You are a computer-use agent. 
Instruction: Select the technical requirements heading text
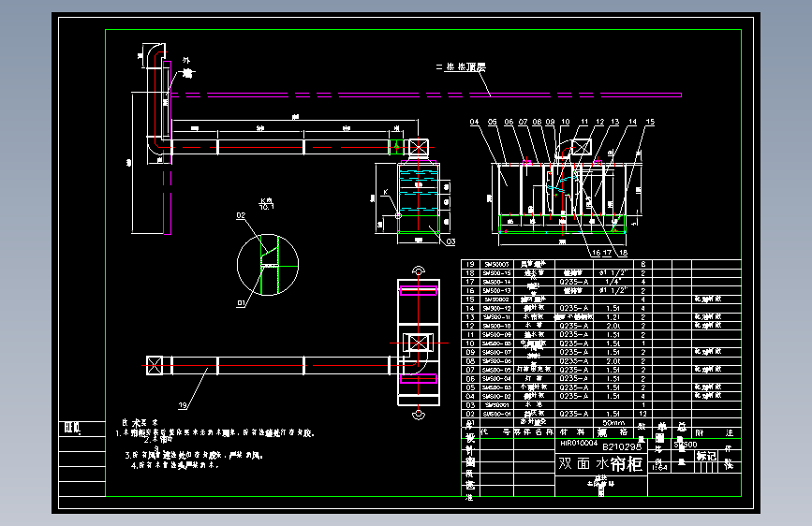coord(140,422)
